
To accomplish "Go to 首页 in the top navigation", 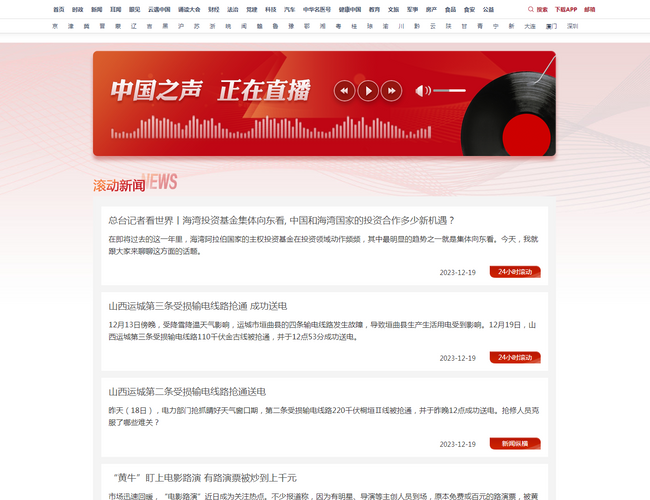I will click(x=59, y=9).
